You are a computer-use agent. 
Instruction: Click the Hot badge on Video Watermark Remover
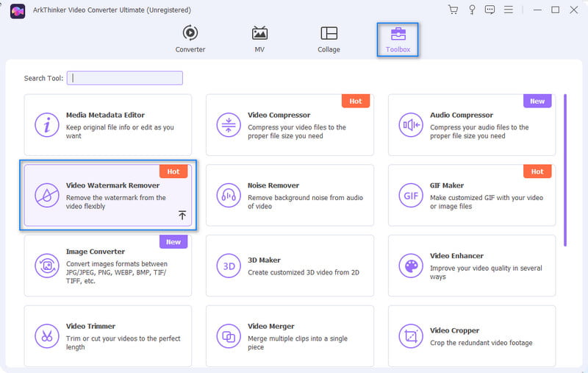[173, 171]
